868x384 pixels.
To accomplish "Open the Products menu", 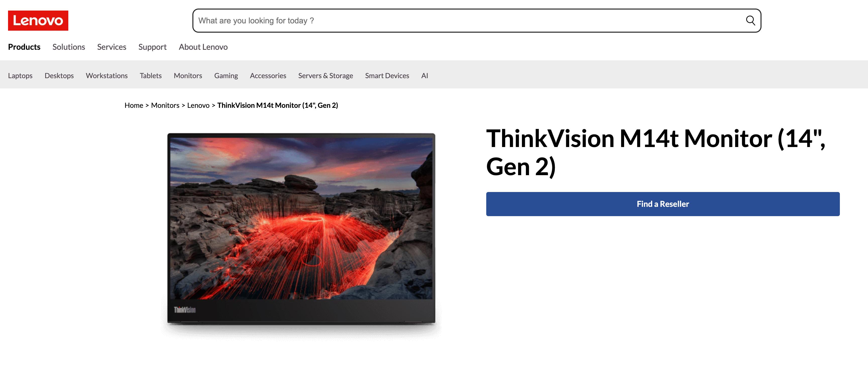I will (24, 47).
